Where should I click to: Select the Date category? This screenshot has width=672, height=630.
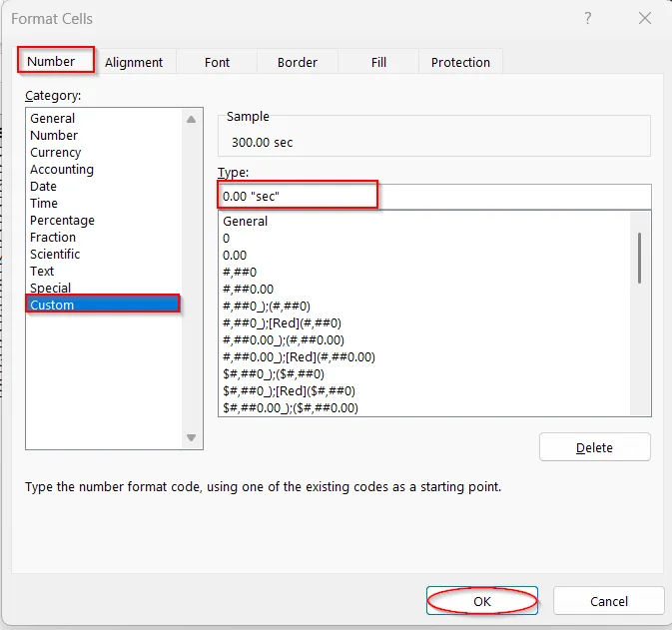coord(104,186)
